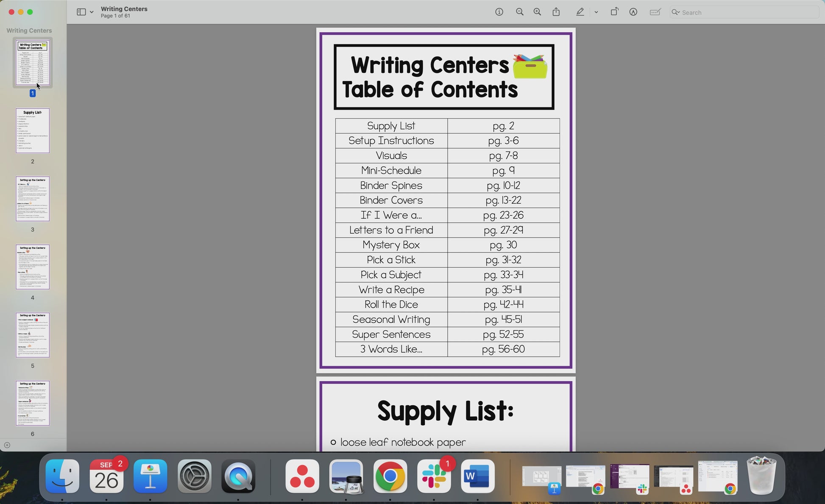The width and height of the screenshot is (825, 504).
Task: Select page 2 Supply List thumbnail
Action: pyautogui.click(x=33, y=131)
